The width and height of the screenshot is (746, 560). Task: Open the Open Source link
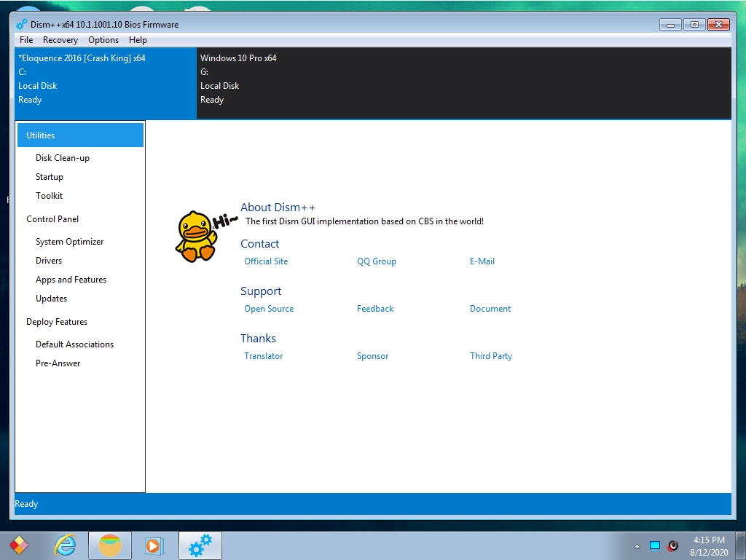pyautogui.click(x=269, y=309)
